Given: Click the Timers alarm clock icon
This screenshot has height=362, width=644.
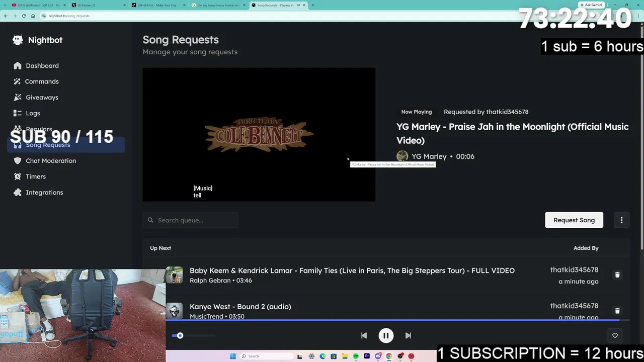Looking at the screenshot, I should point(18,176).
